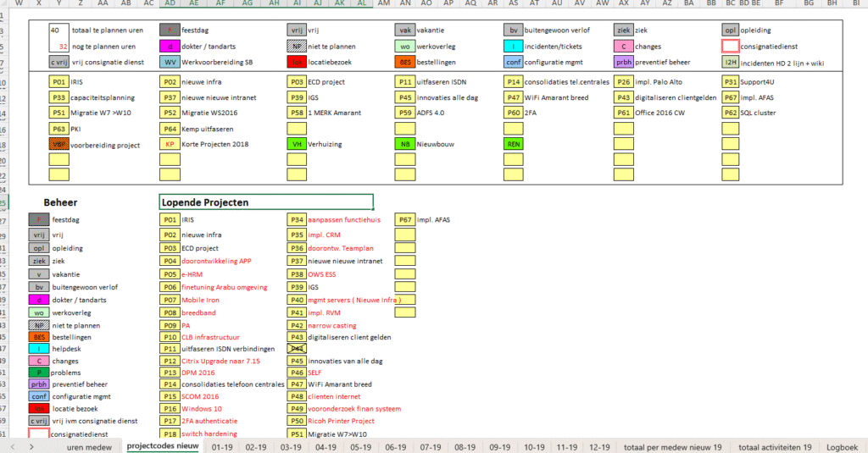This screenshot has width=868, height=453.
Task: Select the 'P67' cell beside 'impl. AFAS' in Lopende Projecten
Action: coord(406,219)
